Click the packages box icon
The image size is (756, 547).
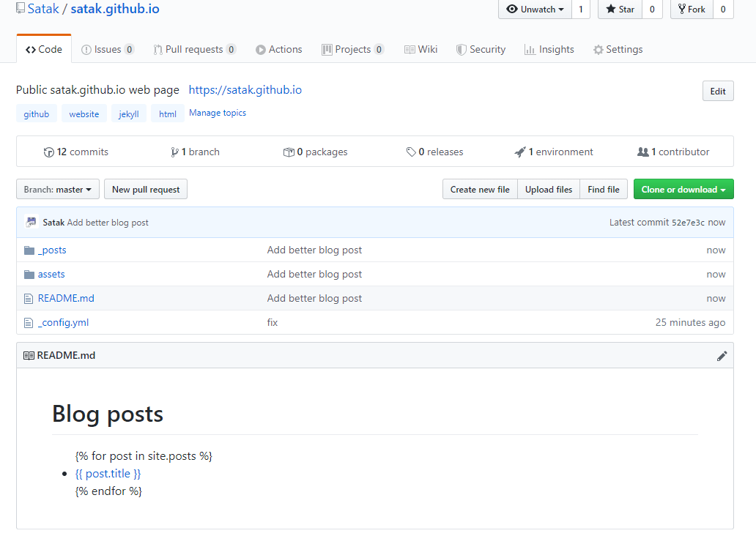pos(289,152)
